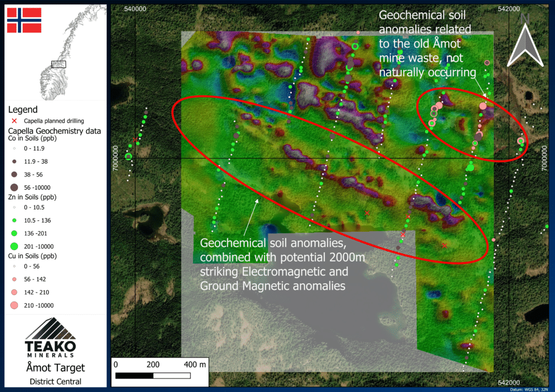Screen dimensions: 555x392
Task: Click the "Datum: WGS 84, 32N" note
Action: 529,389
